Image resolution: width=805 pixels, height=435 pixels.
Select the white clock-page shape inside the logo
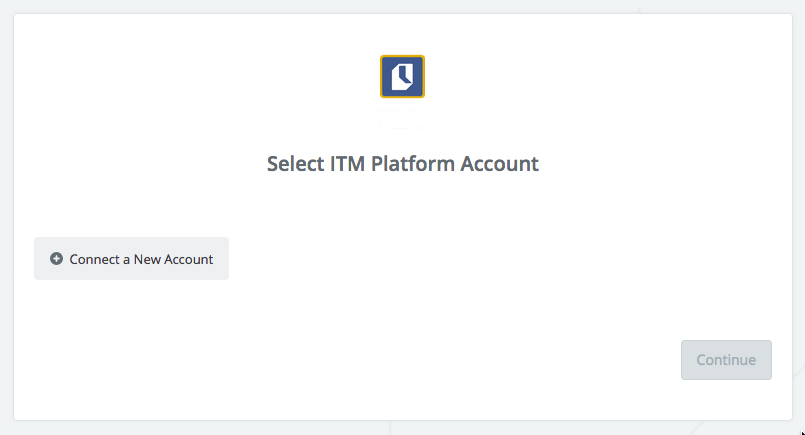click(x=402, y=77)
